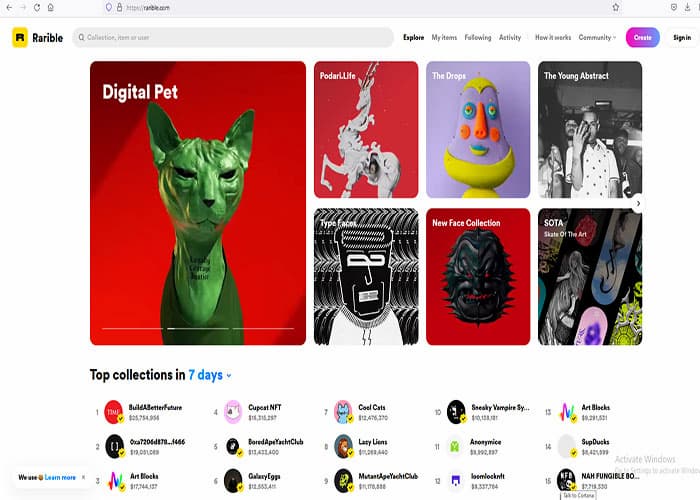Follow the Learn more cookie link
The height and width of the screenshot is (500, 700).
tap(60, 477)
